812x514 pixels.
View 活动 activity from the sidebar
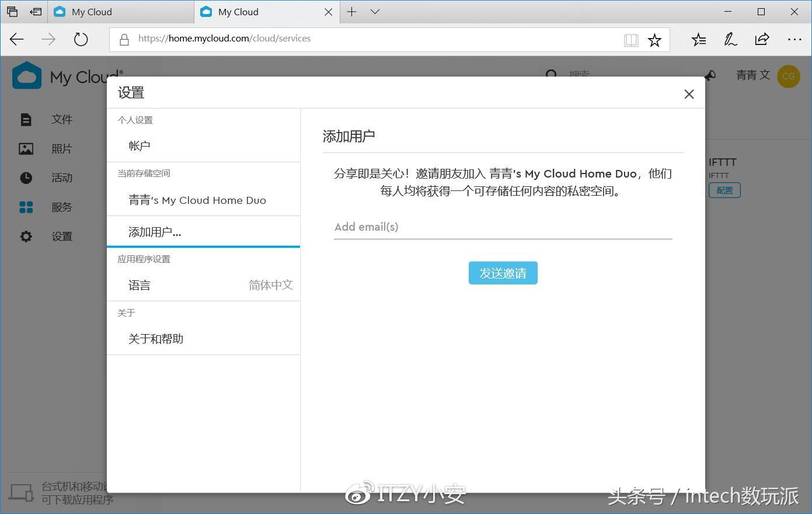point(61,178)
